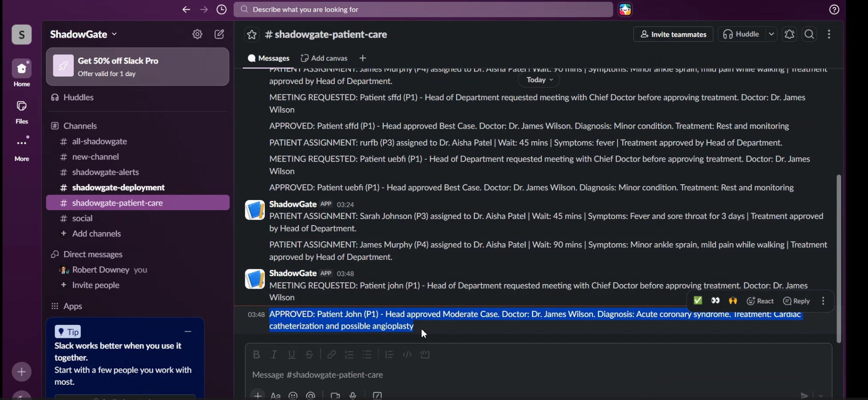Viewport: 868px width, 400px height.
Task: Start a Huddle in the channel
Action: (741, 34)
